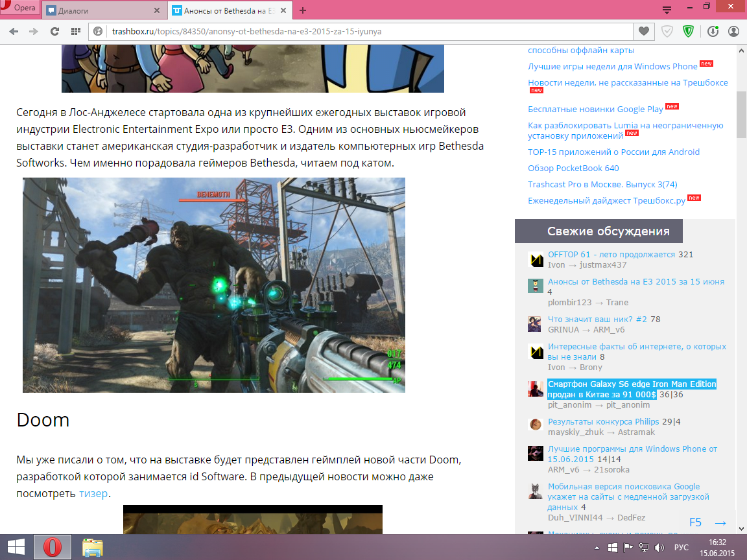Bookmark page with the heart icon
Image resolution: width=747 pixels, height=560 pixels.
(x=644, y=31)
